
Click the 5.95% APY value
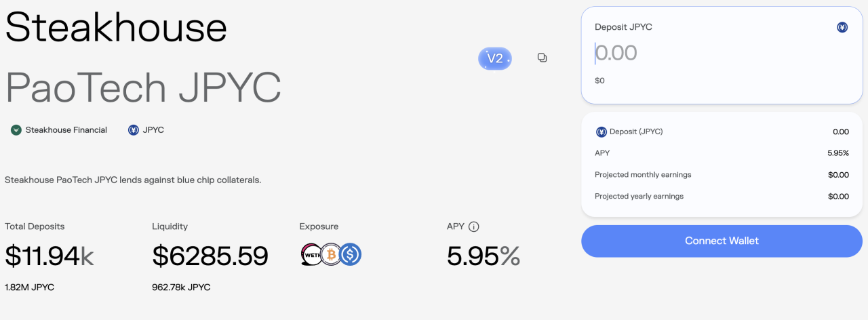[484, 256]
